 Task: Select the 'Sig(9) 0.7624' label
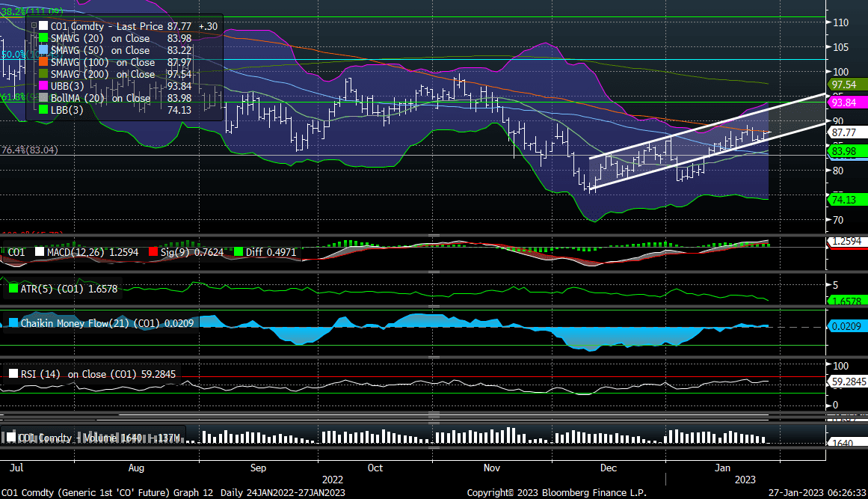click(x=192, y=252)
